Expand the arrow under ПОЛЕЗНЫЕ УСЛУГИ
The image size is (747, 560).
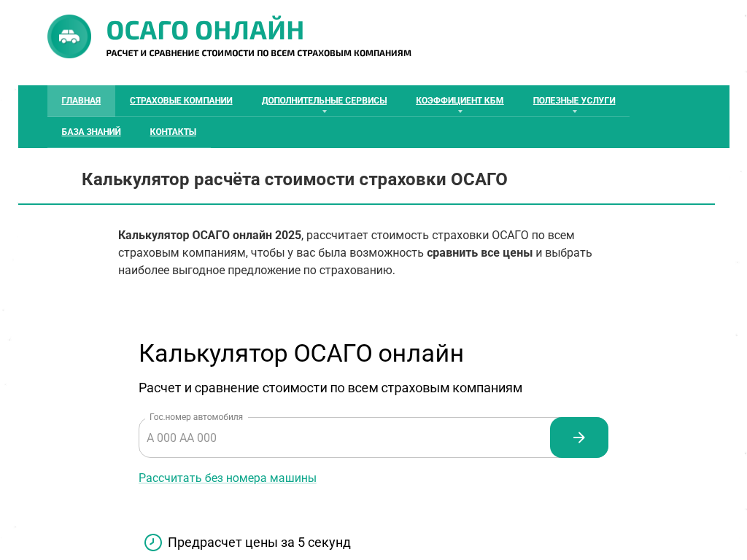pos(575,112)
